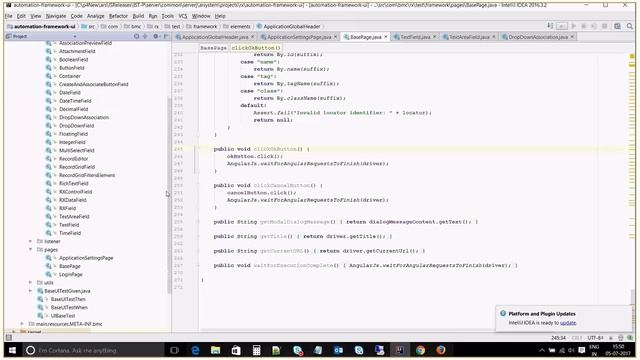Open Project panel settings gear

pyautogui.click(x=156, y=36)
